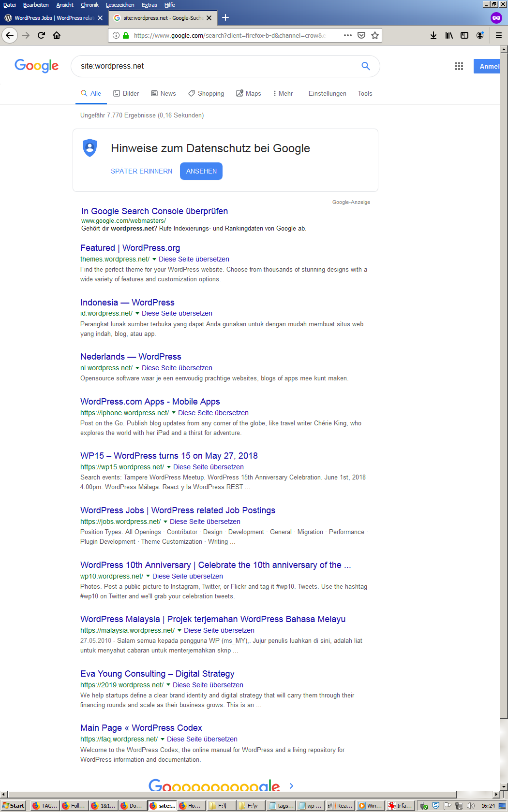
Task: Open the Lesezeichen menu
Action: tap(120, 5)
